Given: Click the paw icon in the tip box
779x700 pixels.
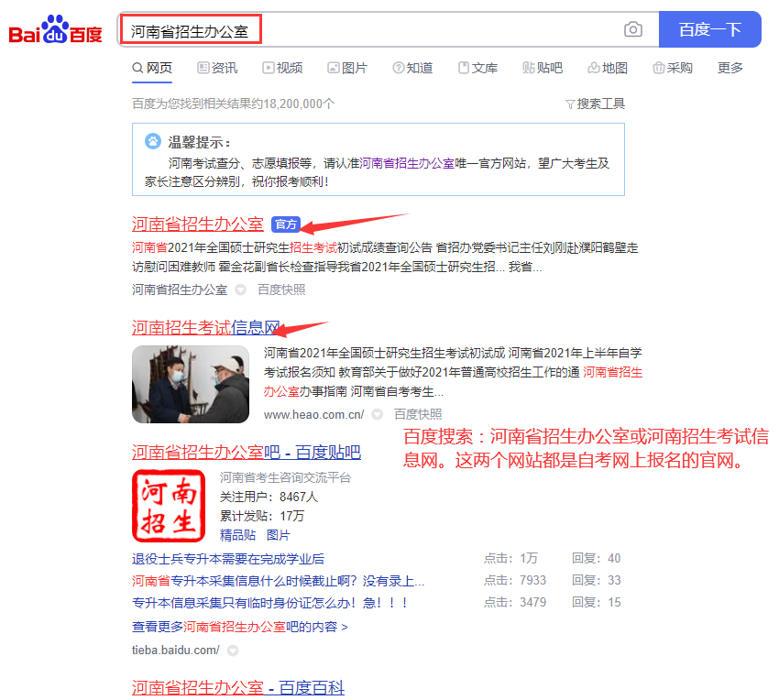Looking at the screenshot, I should (x=152, y=141).
